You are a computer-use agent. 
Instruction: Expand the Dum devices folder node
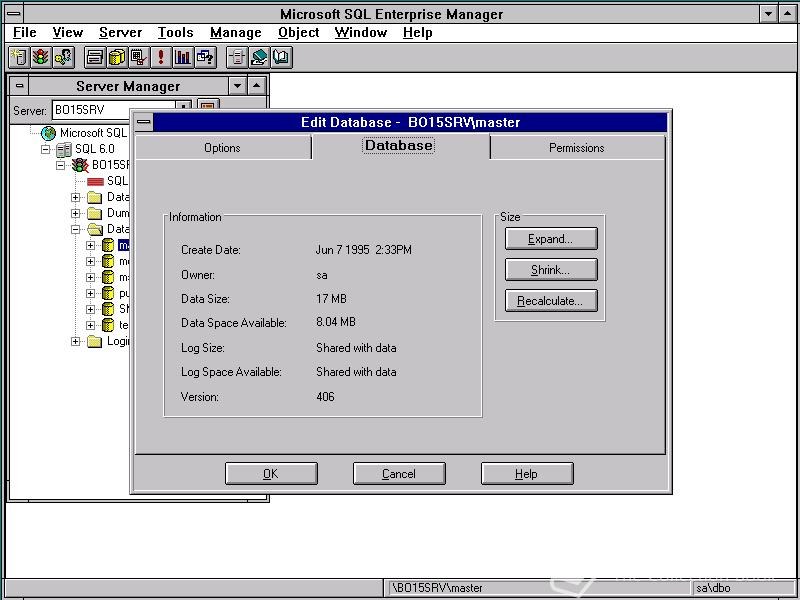(76, 213)
